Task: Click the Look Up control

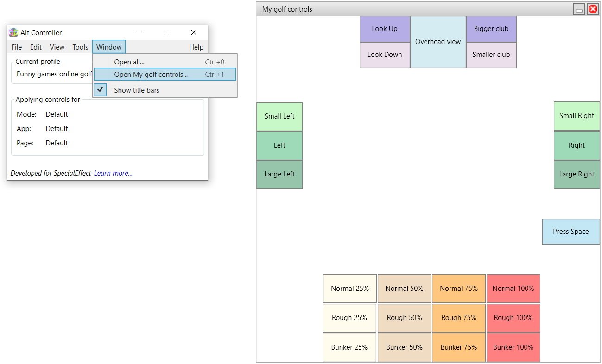Action: pos(385,29)
